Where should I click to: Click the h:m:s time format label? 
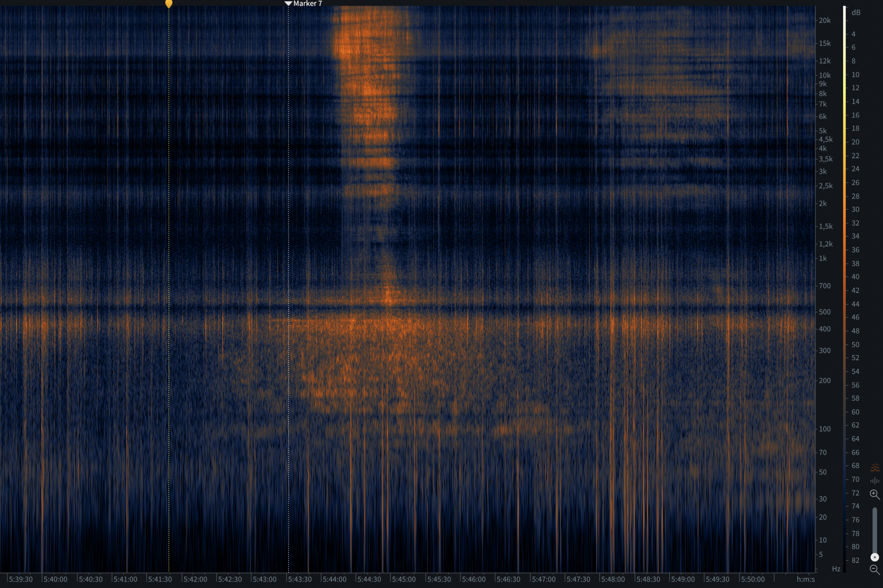click(x=805, y=579)
